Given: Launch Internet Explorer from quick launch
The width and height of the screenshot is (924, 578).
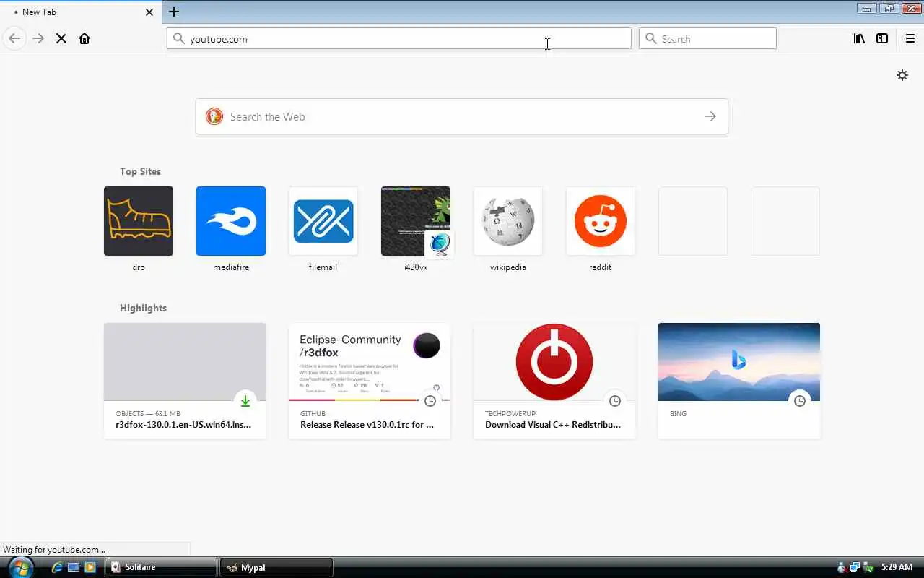Looking at the screenshot, I should (x=57, y=567).
